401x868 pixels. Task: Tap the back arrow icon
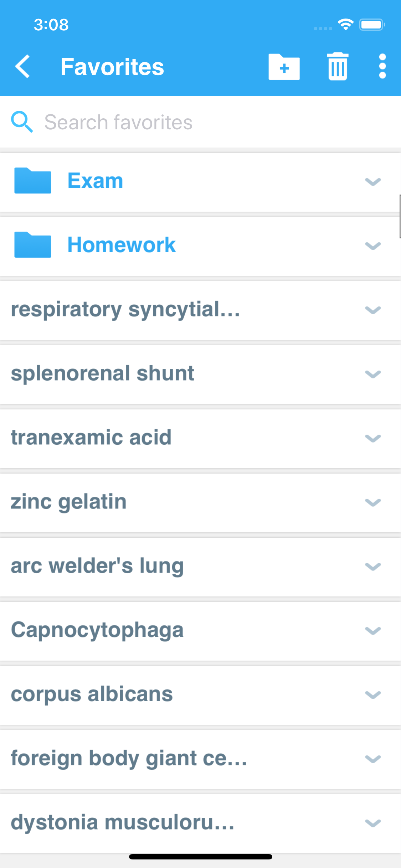(x=22, y=67)
